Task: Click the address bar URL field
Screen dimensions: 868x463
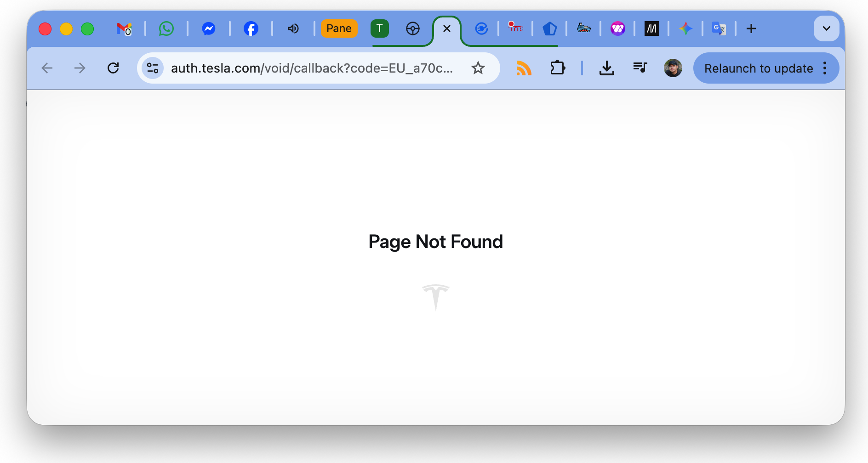Action: (312, 68)
